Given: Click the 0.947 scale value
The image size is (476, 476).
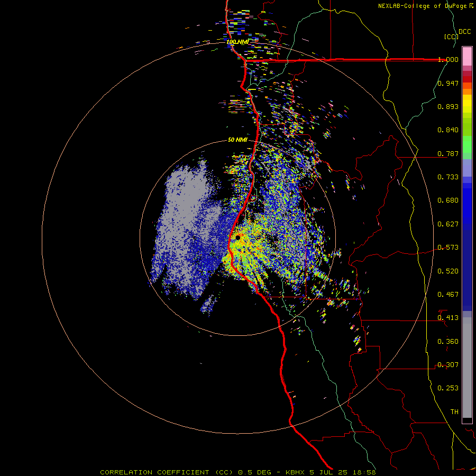Looking at the screenshot, I should (x=448, y=83).
